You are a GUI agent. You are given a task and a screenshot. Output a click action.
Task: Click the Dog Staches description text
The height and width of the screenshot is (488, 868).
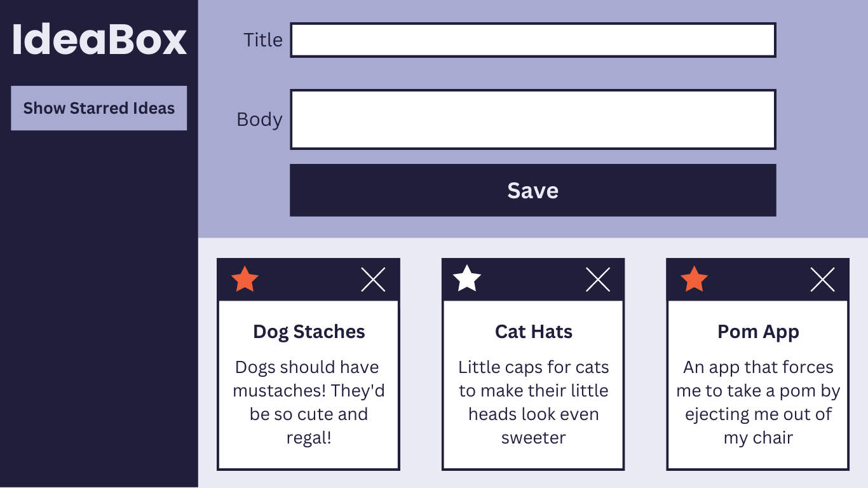pos(309,402)
